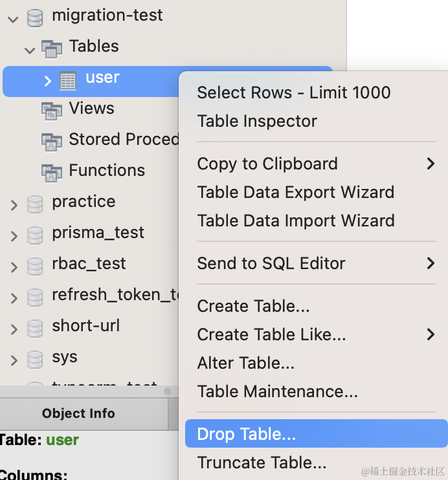Screen dimensions: 448x480
Task: Click the Tables folder icon
Action: [x=52, y=47]
